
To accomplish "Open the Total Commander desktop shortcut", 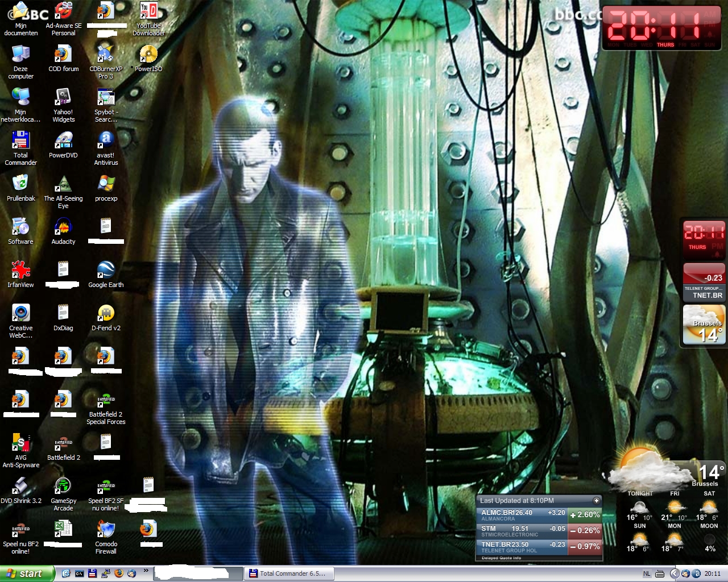I will (x=20, y=140).
